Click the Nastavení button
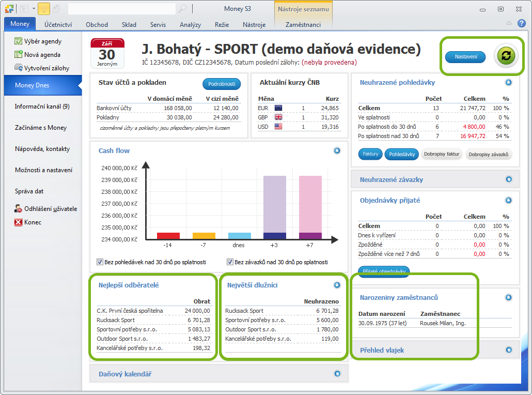The width and height of the screenshot is (532, 395). [x=465, y=57]
